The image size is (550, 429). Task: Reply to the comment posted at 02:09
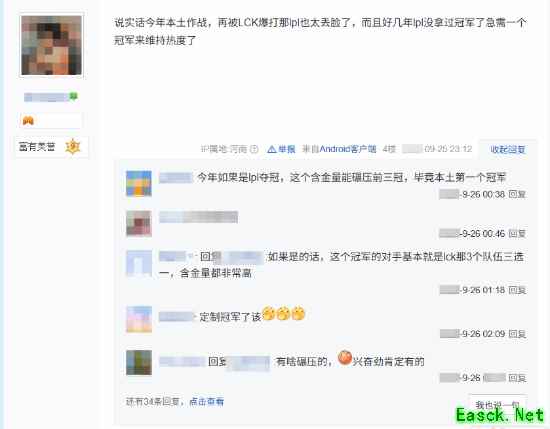point(517,334)
